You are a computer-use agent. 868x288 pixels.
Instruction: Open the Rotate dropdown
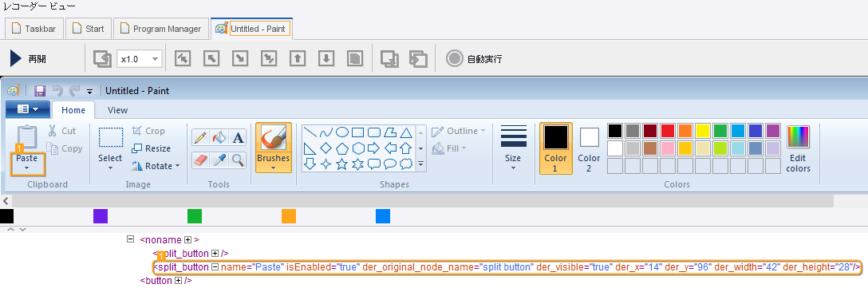(x=177, y=166)
